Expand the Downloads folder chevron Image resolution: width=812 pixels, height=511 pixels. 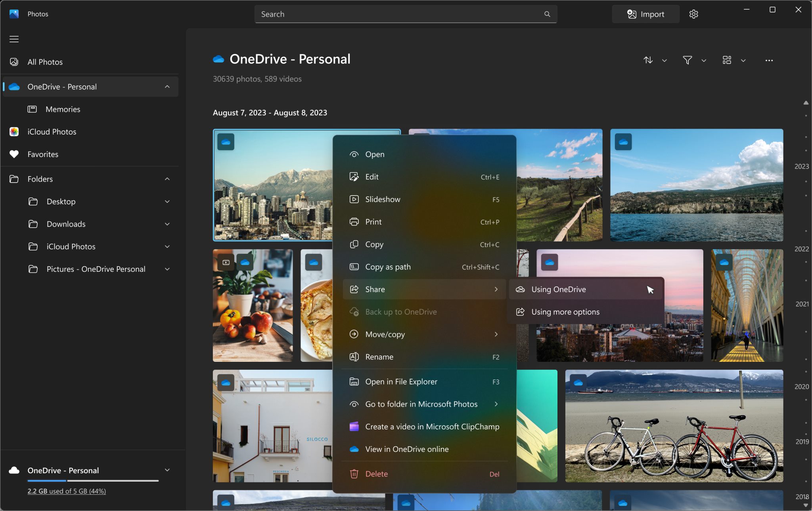point(167,224)
